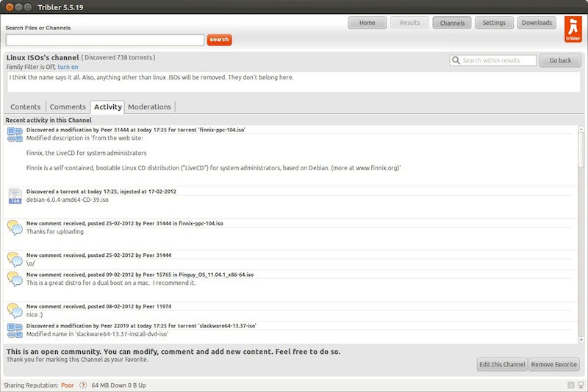This screenshot has width=588, height=392.
Task: Open the Results view button
Action: click(x=409, y=23)
